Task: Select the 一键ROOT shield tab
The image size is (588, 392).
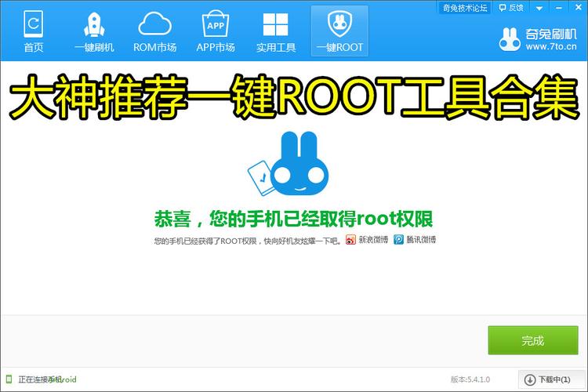Action: pos(339,31)
